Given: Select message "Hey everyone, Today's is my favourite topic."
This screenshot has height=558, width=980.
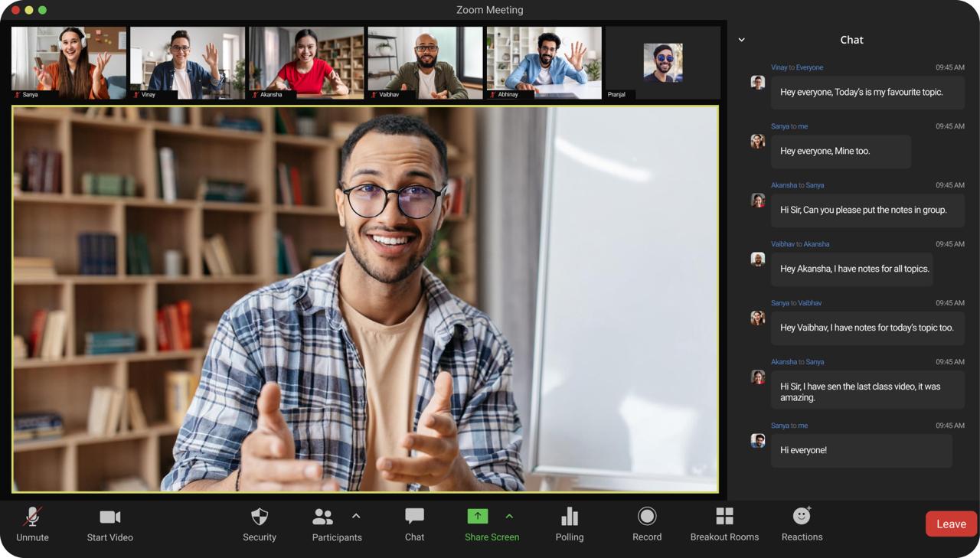Looking at the screenshot, I should pyautogui.click(x=867, y=93).
